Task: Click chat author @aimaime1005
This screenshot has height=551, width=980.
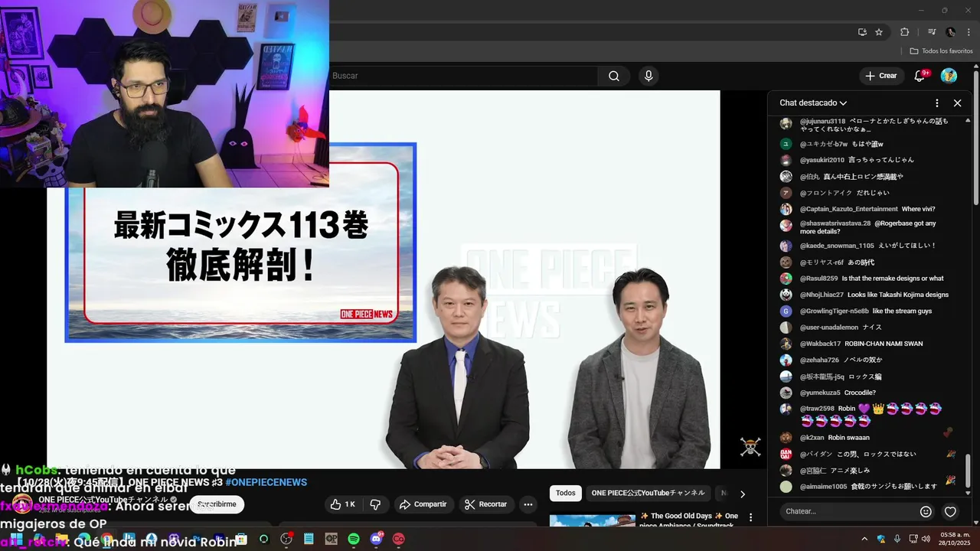Action: point(824,487)
